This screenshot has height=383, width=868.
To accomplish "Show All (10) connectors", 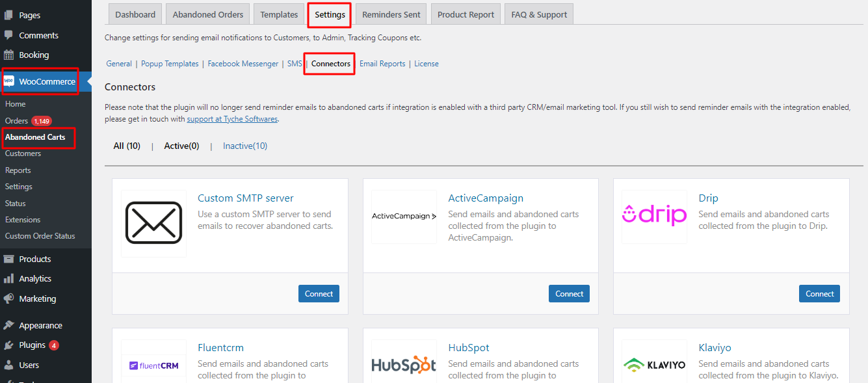I will [127, 146].
